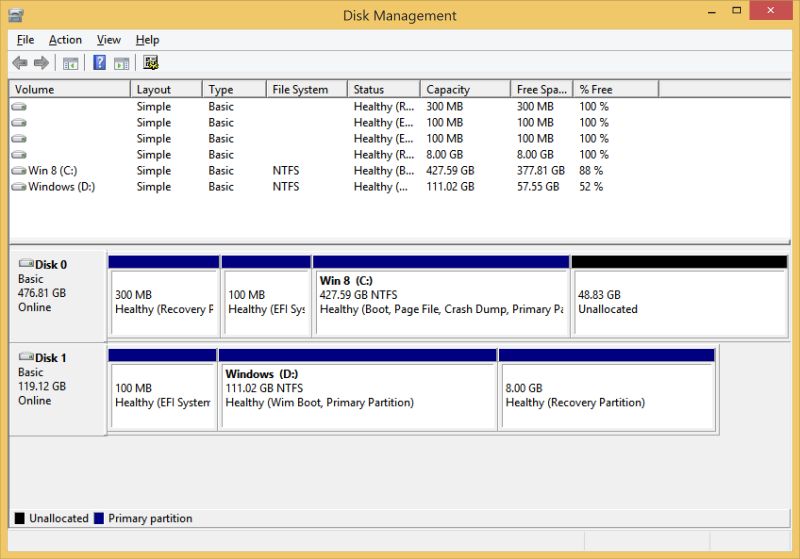Screen dimensions: 800x559
Task: Click the 8.00 GB capacity cell
Action: [x=447, y=155]
